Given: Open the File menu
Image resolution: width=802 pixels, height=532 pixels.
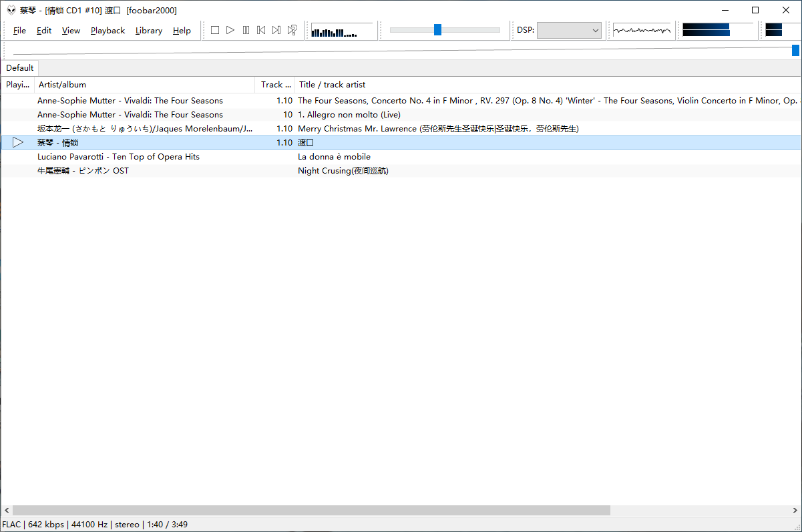Looking at the screenshot, I should pyautogui.click(x=19, y=31).
